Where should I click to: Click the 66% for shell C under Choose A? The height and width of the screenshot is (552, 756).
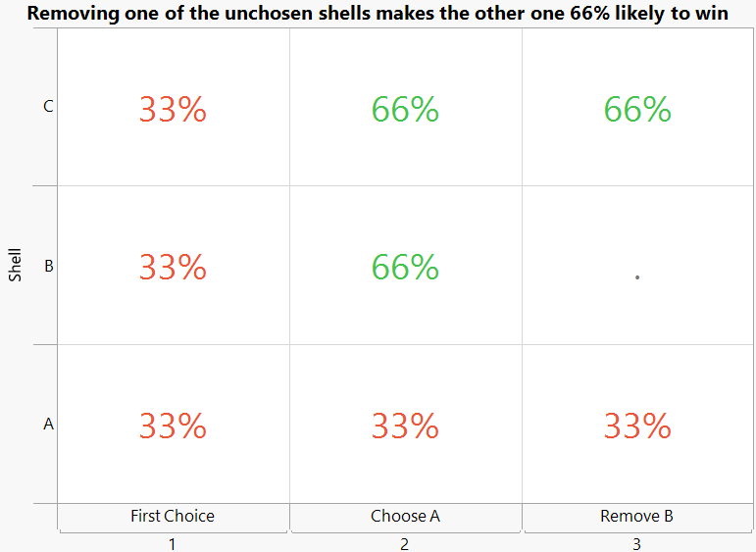[x=405, y=109]
